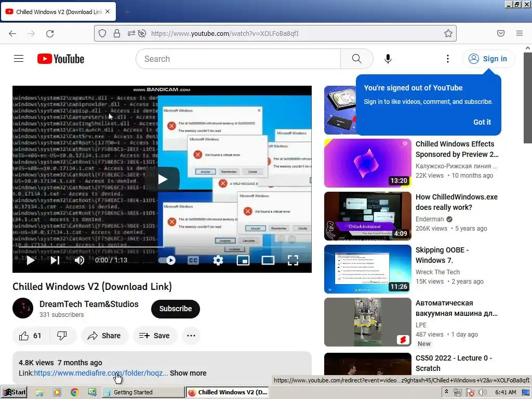Image resolution: width=532 pixels, height=399 pixels.
Task: Go forward with browser forward arrow
Action: pos(31,33)
